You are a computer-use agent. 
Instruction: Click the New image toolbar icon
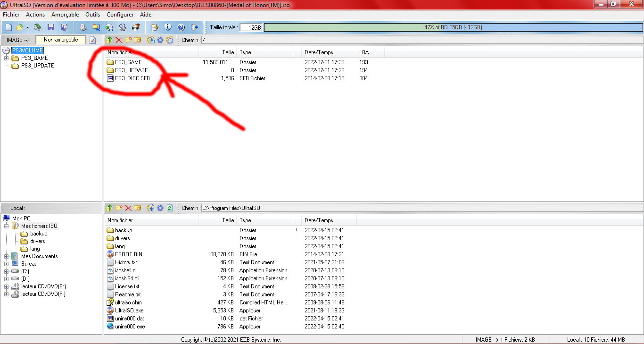[8, 27]
